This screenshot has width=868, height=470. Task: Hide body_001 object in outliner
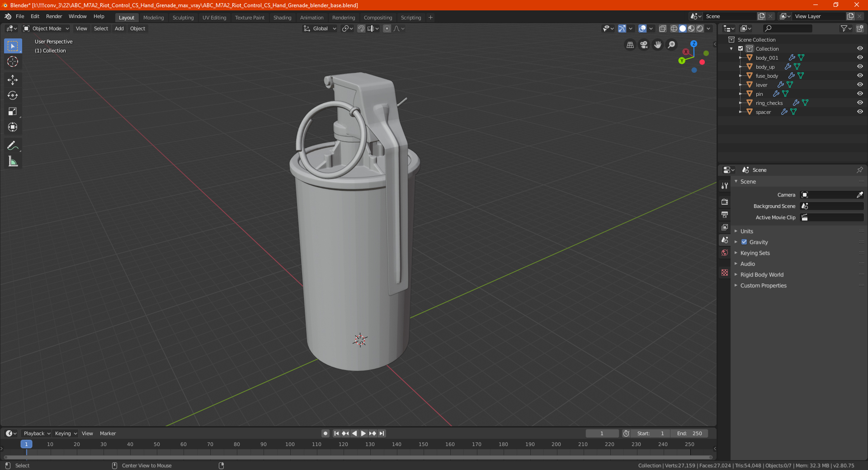tap(860, 57)
